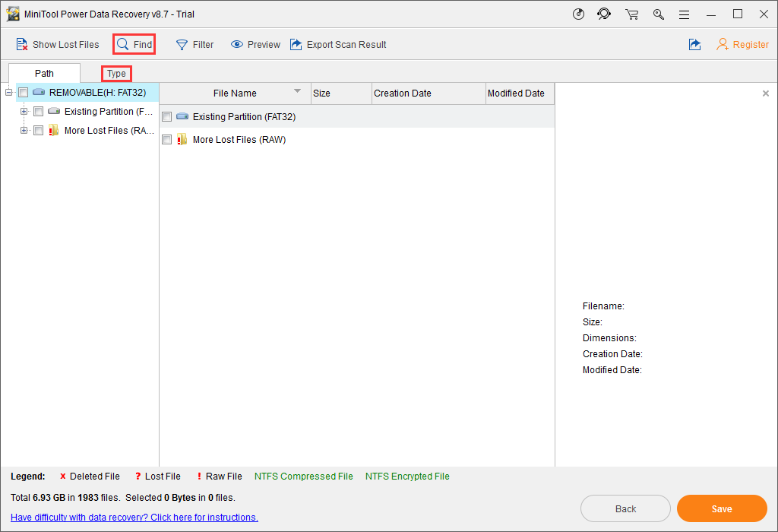Viewport: 778px width, 532px height.
Task: Open the Filter tool
Action: point(194,45)
